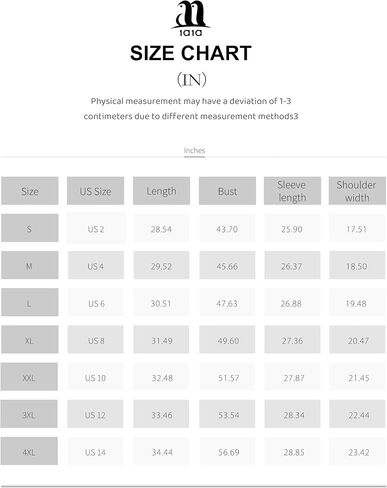The width and height of the screenshot is (387, 488).
Task: Click the Size column header
Action: [x=30, y=191]
